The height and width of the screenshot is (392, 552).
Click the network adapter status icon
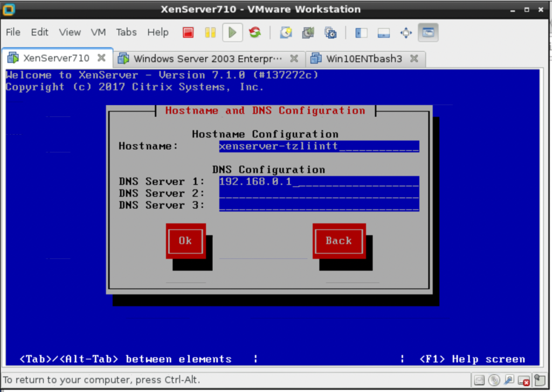click(x=509, y=380)
